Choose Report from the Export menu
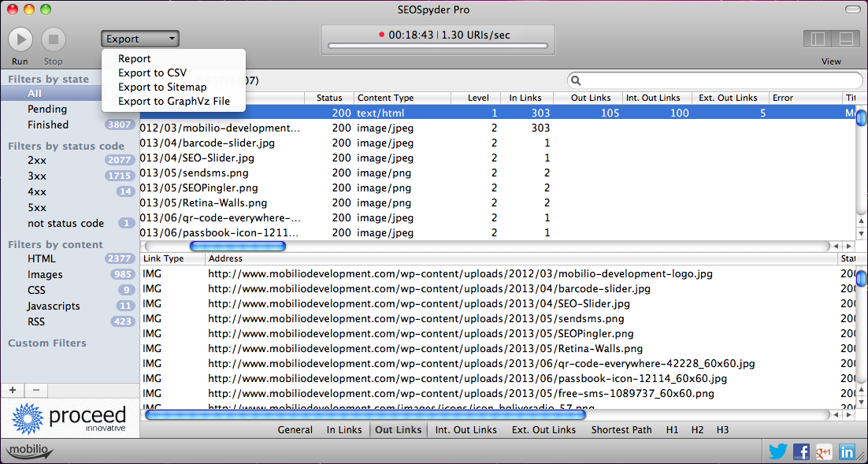Screen dimensions: 868x464 (135, 59)
